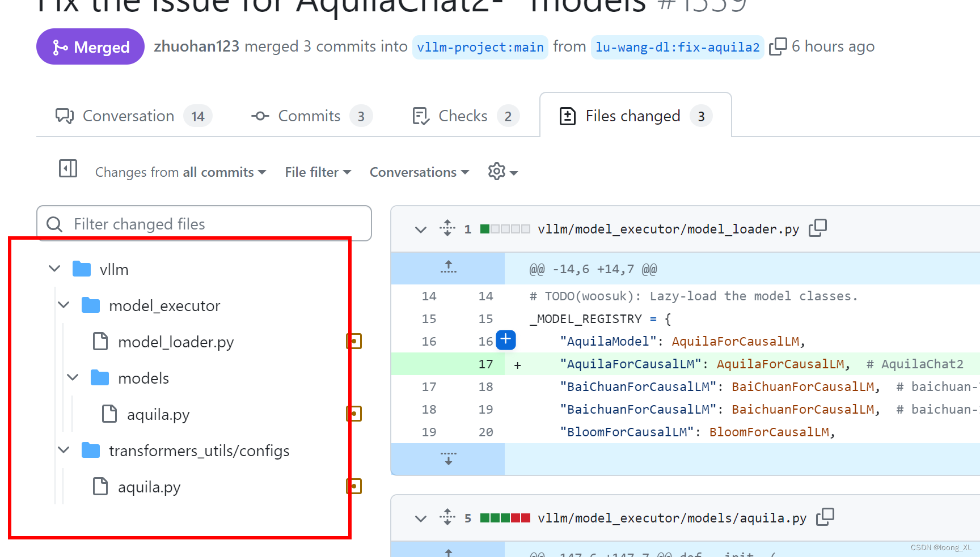The image size is (980, 557).
Task: Expand all lines in model_loader.py diff
Action: (447, 228)
